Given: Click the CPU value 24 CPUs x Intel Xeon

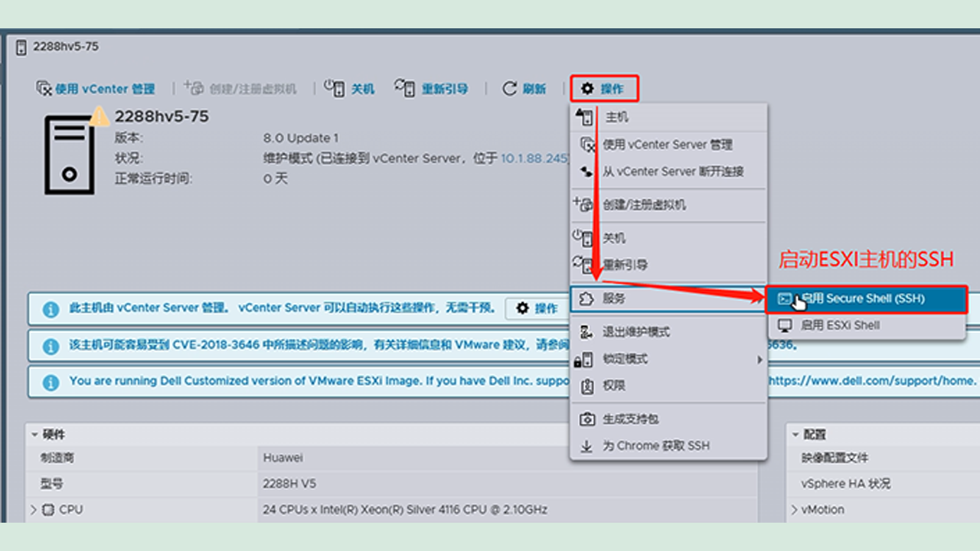Looking at the screenshot, I should (405, 510).
